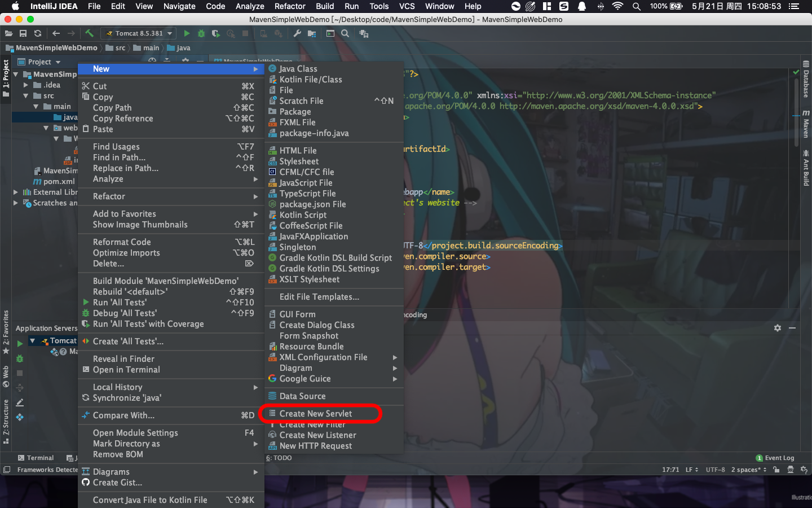This screenshot has width=812, height=508.
Task: Click the Spotlight search icon in menu bar
Action: 636,6
